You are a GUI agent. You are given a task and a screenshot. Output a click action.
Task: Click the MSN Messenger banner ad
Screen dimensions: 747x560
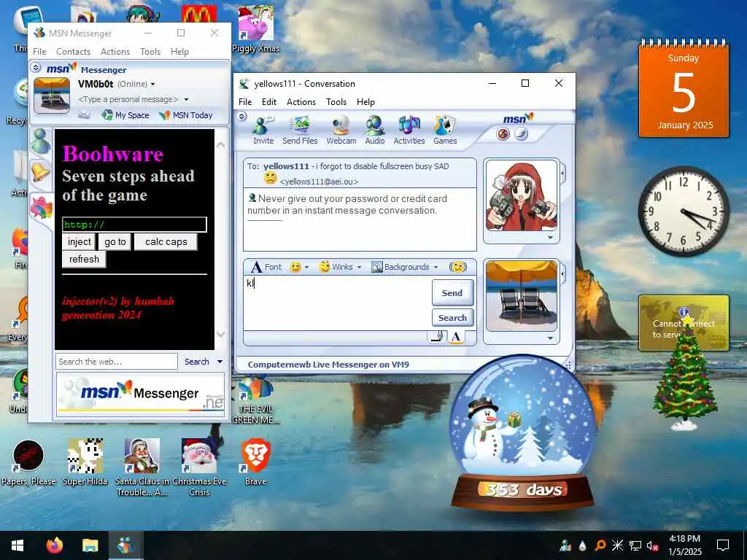click(141, 394)
